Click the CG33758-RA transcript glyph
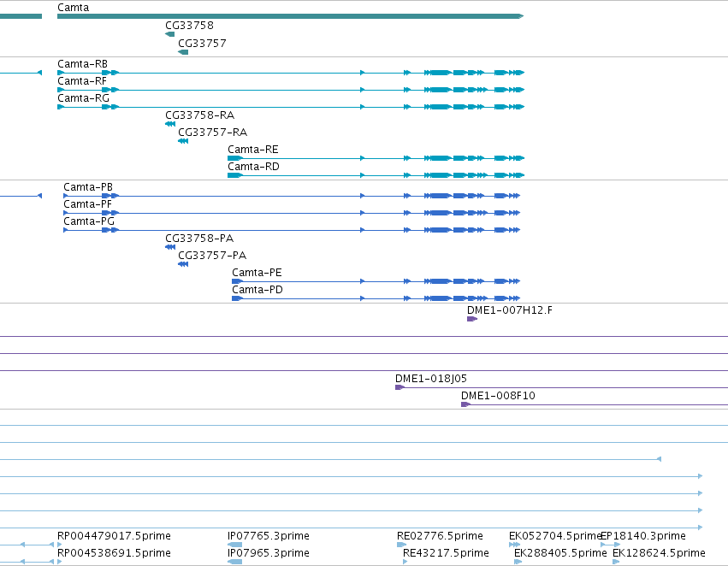728x566 pixels. point(170,124)
